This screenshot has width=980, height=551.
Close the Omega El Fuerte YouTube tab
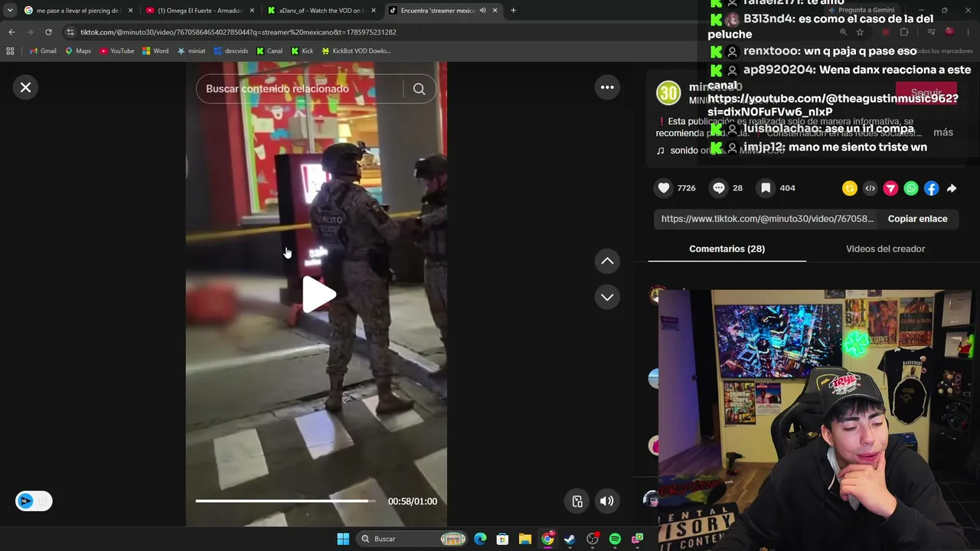pyautogui.click(x=253, y=11)
